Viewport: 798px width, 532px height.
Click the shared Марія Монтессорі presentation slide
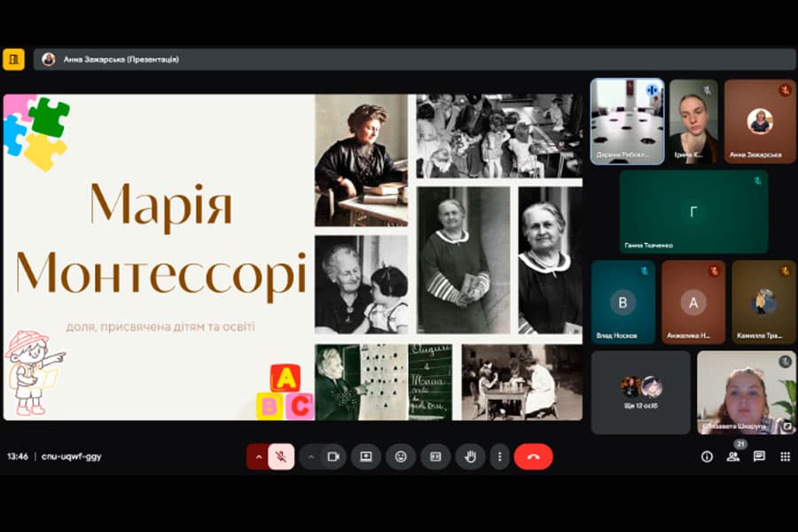click(x=293, y=257)
